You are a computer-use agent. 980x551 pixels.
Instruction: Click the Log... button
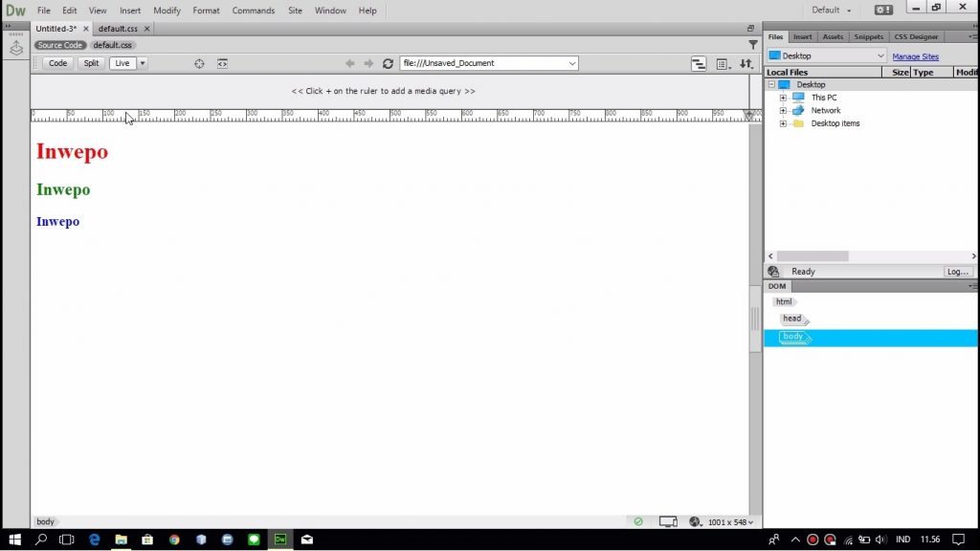tap(957, 272)
